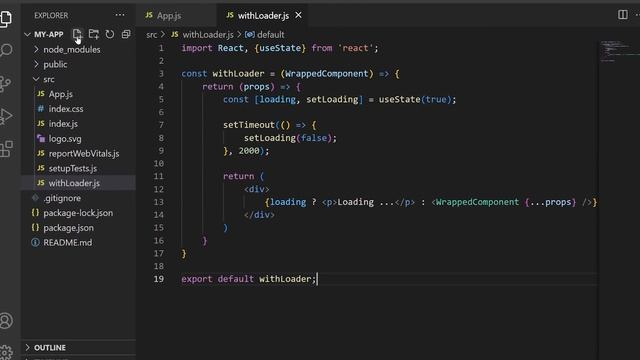Screen dimensions: 640x360
Task: Open package-lock.json file
Action: pyautogui.click(x=78, y=213)
